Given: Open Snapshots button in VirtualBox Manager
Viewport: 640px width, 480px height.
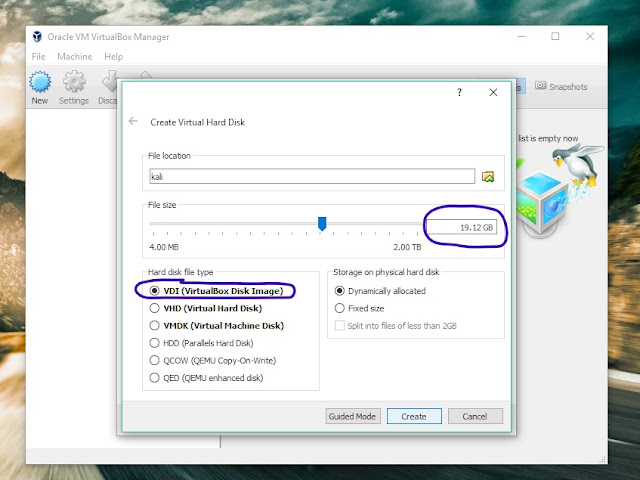Looking at the screenshot, I should (x=561, y=87).
